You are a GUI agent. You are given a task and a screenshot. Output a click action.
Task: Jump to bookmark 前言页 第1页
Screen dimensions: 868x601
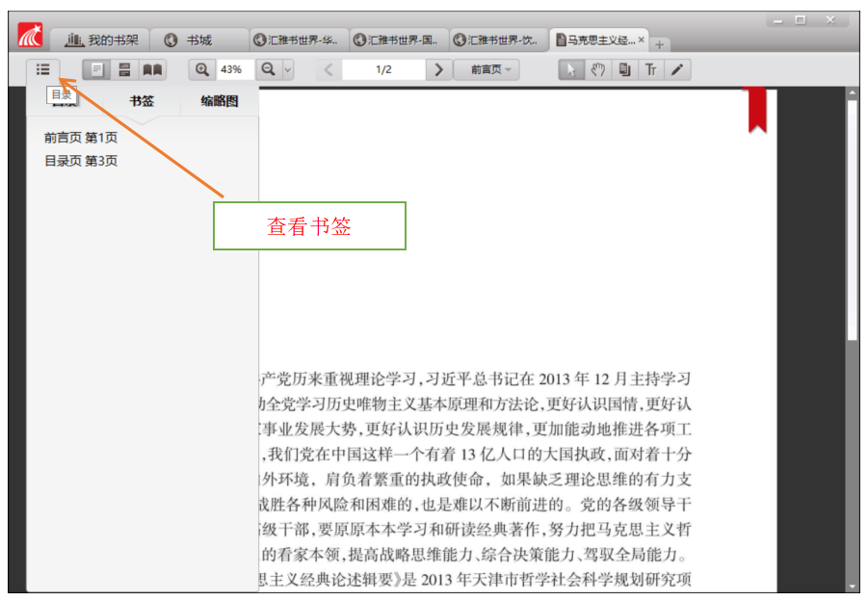81,138
